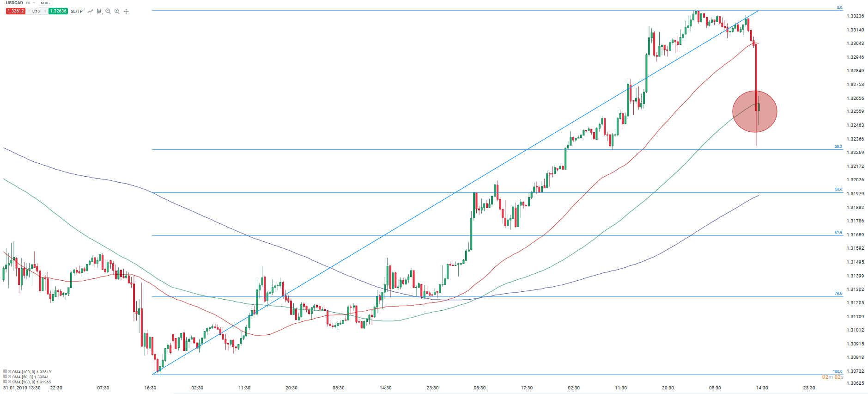Image resolution: width=868 pixels, height=394 pixels.
Task: Remove the SMA 200 indicator
Action: pos(10,382)
